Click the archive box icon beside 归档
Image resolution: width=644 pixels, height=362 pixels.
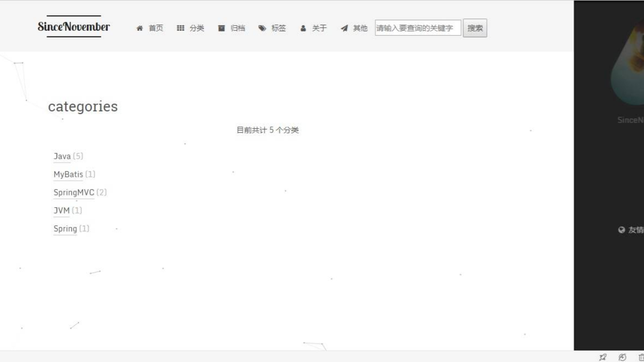(x=221, y=28)
